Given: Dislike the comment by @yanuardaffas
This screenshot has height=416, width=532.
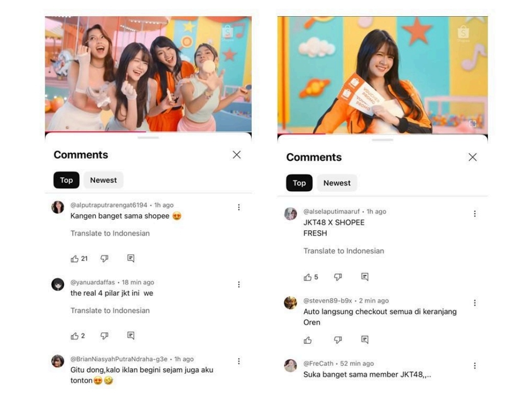Looking at the screenshot, I should tap(104, 336).
